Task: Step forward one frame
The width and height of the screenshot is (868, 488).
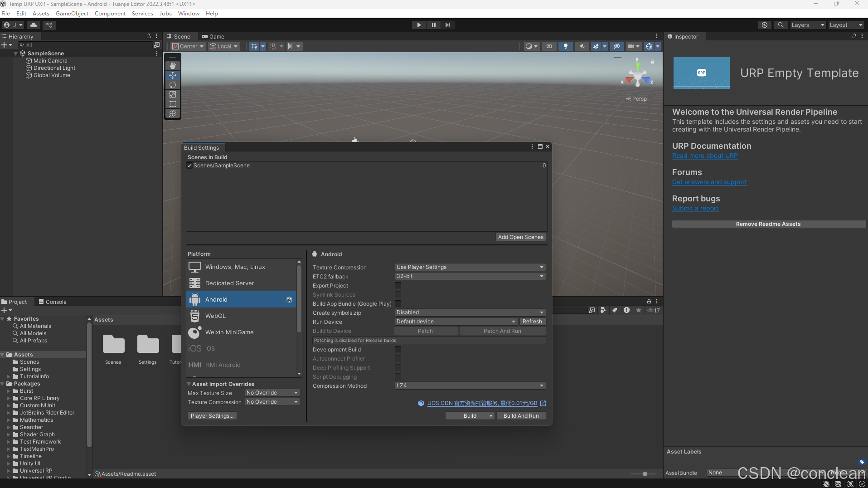Action: coord(448,25)
